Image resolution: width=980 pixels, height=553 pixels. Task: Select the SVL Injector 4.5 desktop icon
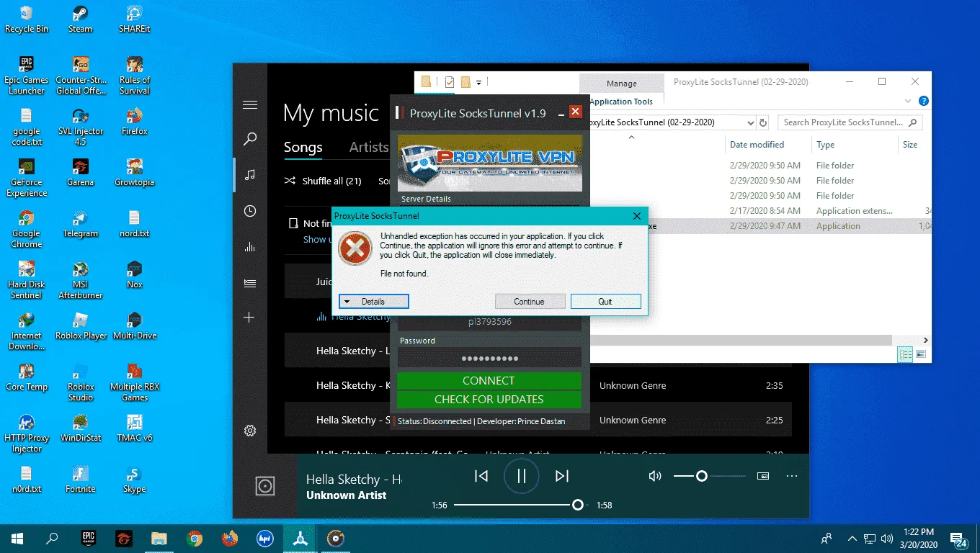(81, 127)
